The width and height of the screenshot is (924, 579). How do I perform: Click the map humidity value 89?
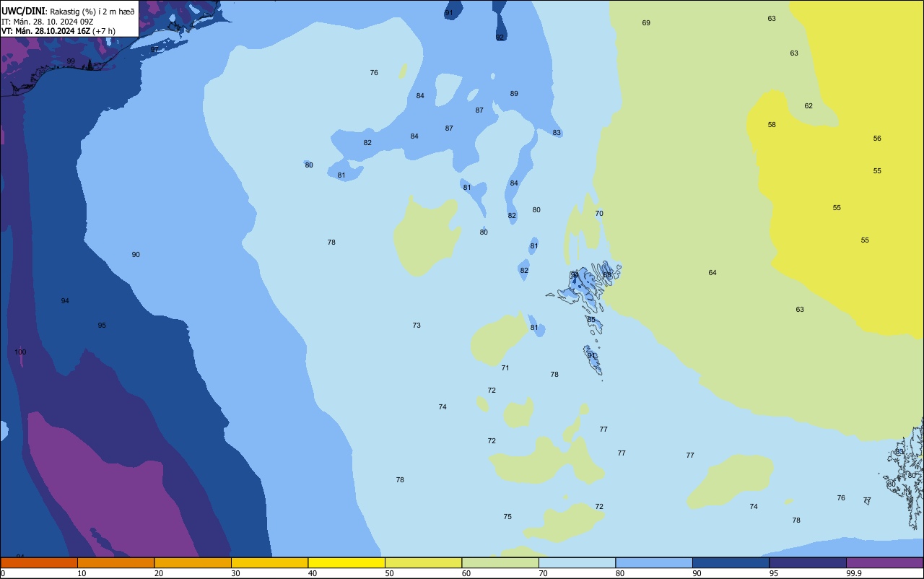pyautogui.click(x=514, y=94)
